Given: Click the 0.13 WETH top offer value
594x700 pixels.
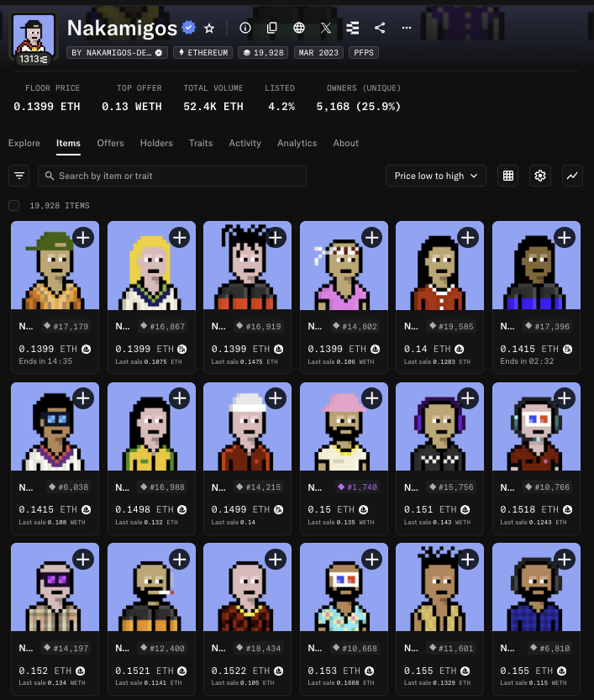Looking at the screenshot, I should [132, 107].
